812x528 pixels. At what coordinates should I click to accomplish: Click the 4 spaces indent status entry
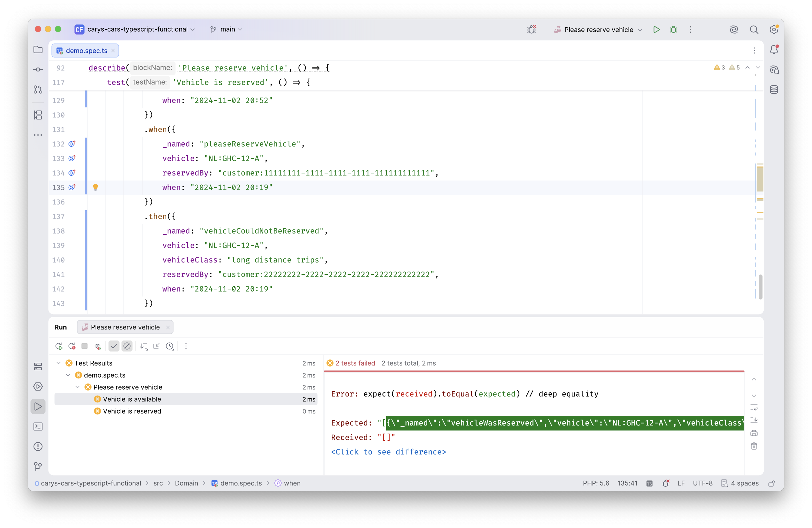coord(740,483)
